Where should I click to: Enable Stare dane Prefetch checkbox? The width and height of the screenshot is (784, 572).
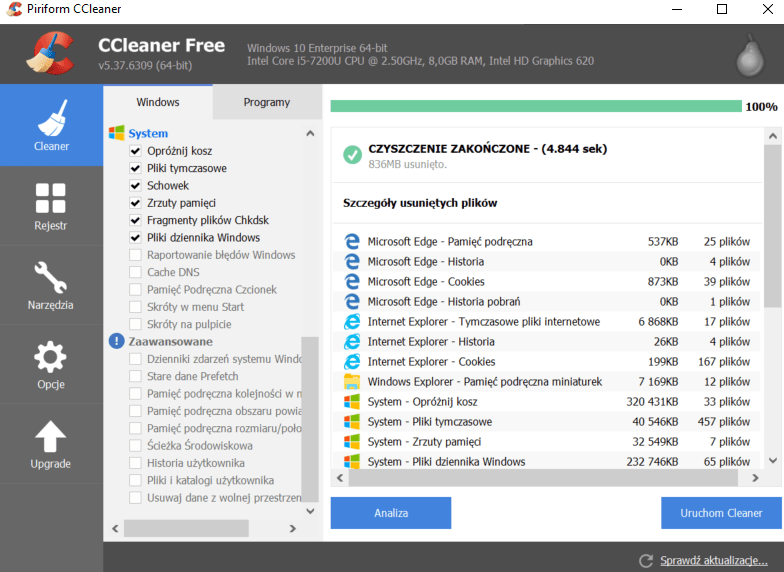[135, 376]
